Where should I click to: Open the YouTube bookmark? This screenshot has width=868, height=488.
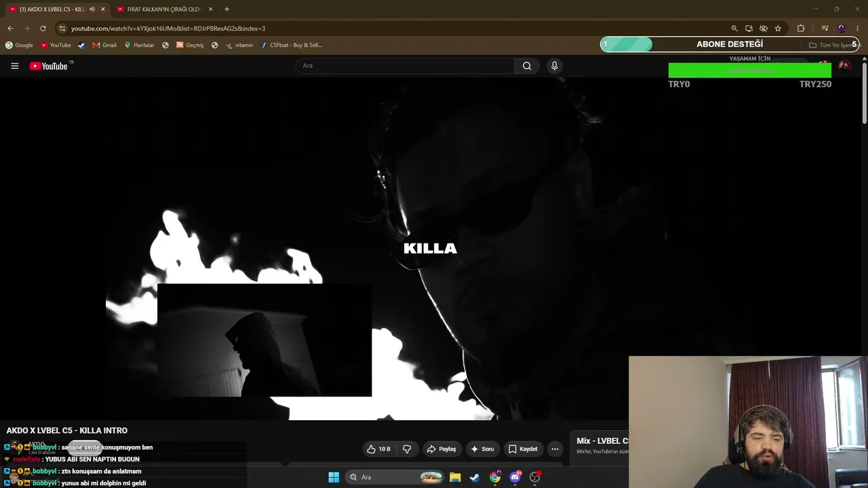pos(56,45)
